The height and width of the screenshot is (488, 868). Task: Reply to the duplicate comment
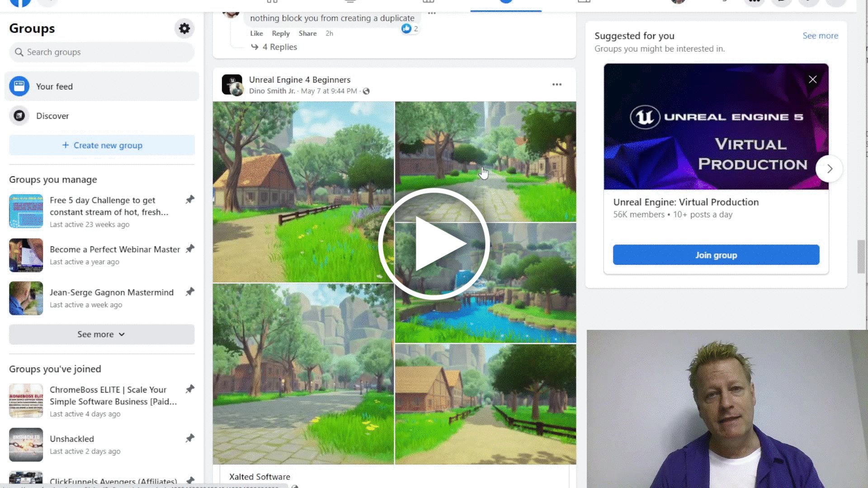(x=281, y=33)
